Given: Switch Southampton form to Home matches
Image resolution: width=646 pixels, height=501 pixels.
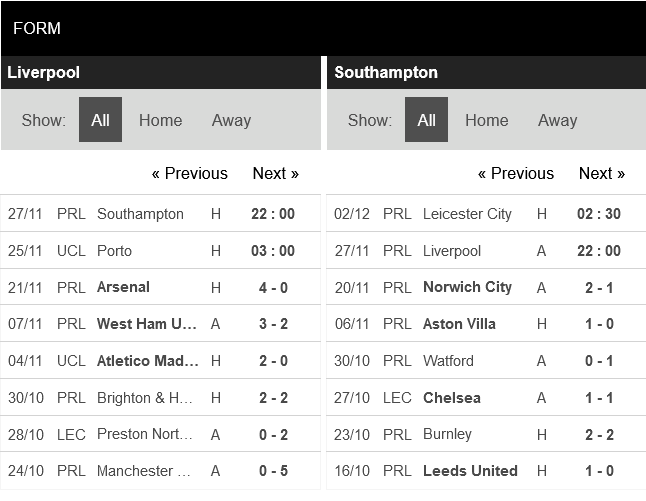Looking at the screenshot, I should [x=486, y=120].
